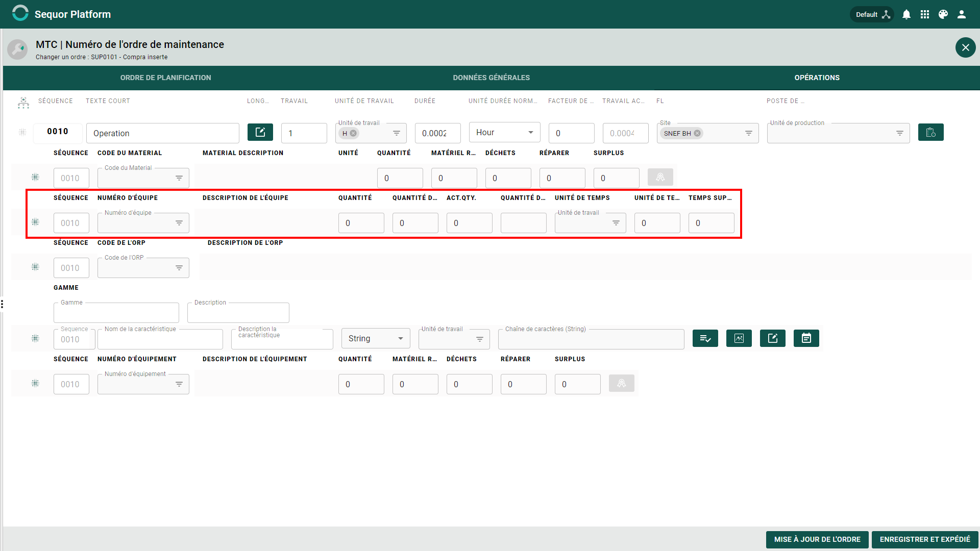980x551 pixels.
Task: Open the Unité de travail filter dropdown in operation row
Action: 397,133
